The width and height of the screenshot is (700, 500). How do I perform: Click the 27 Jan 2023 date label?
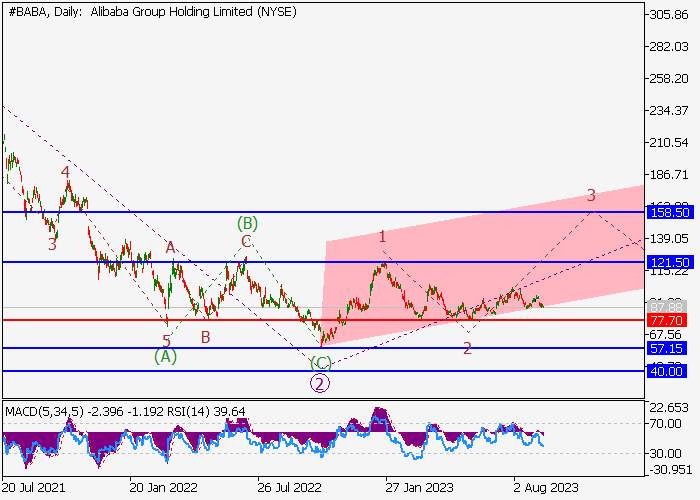pyautogui.click(x=419, y=488)
